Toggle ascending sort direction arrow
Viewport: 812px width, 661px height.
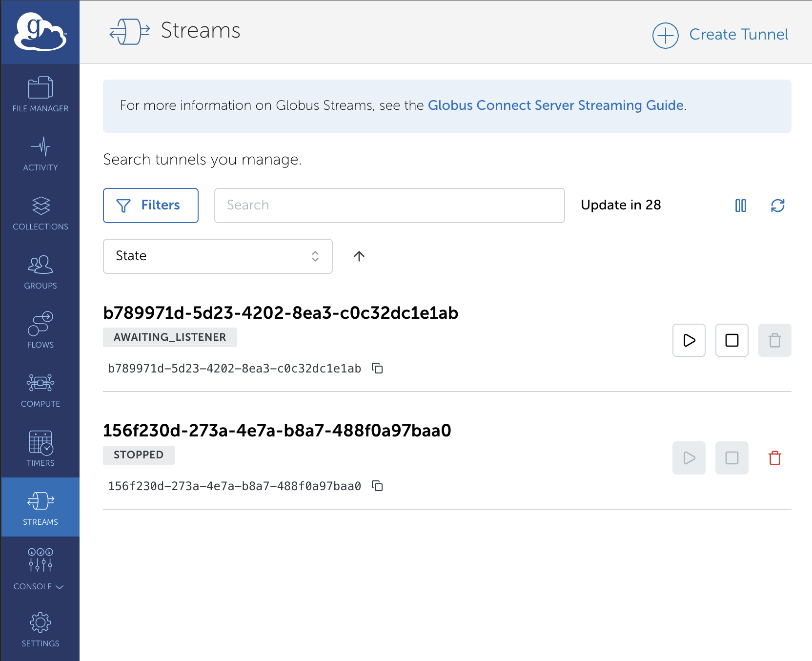359,256
